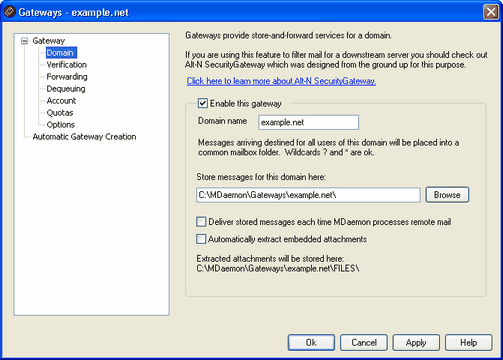Image resolution: width=503 pixels, height=360 pixels.
Task: Click the message storage path field
Action: [x=308, y=195]
